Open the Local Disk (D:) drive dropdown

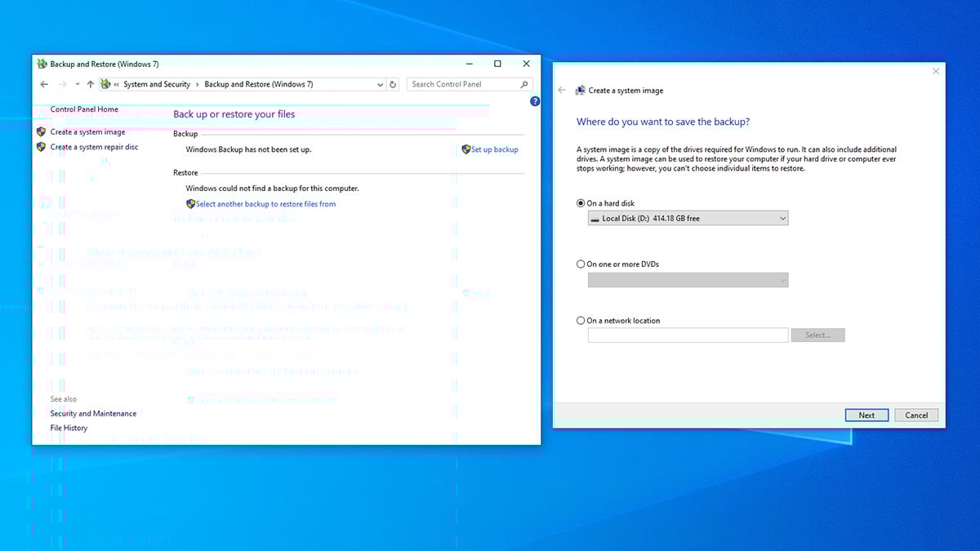(x=688, y=218)
